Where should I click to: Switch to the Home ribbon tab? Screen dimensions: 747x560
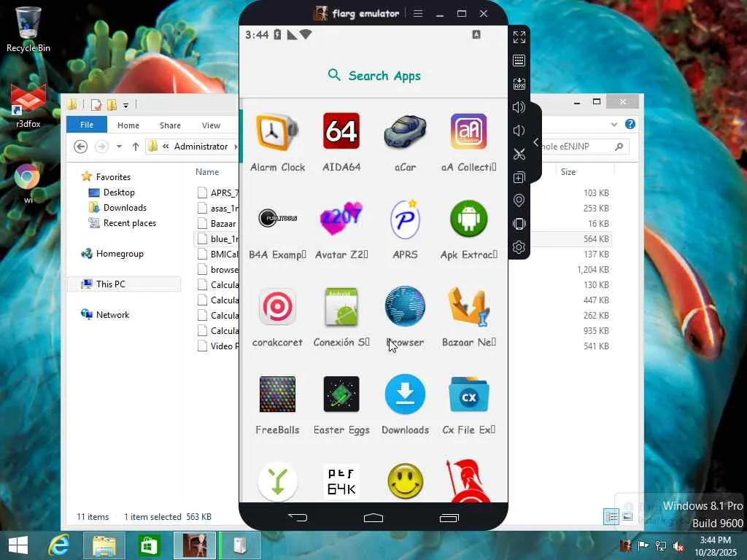point(128,125)
